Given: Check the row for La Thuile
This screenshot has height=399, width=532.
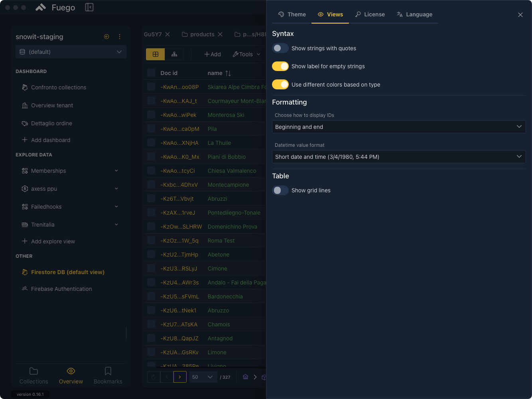Looking at the screenshot, I should coord(151,142).
